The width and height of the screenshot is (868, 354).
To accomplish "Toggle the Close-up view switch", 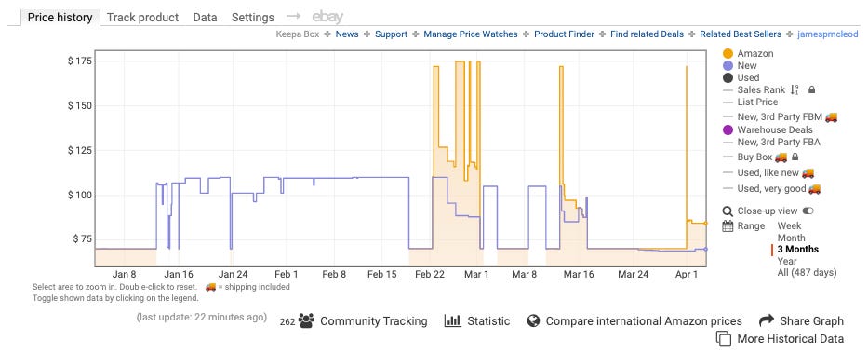I will pyautogui.click(x=808, y=211).
